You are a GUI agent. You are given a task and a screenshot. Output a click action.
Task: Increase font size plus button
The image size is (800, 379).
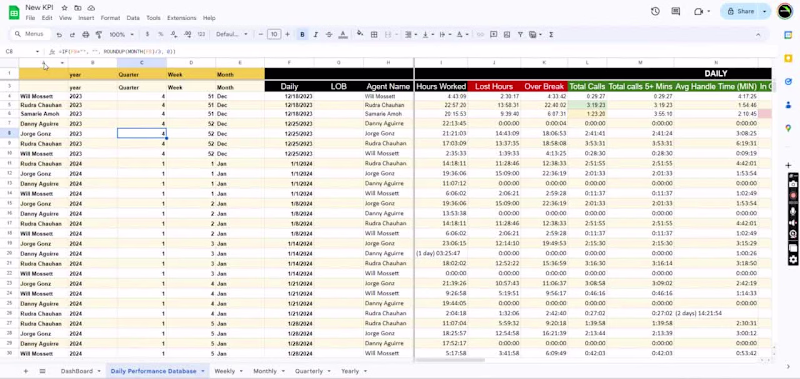[x=287, y=34]
